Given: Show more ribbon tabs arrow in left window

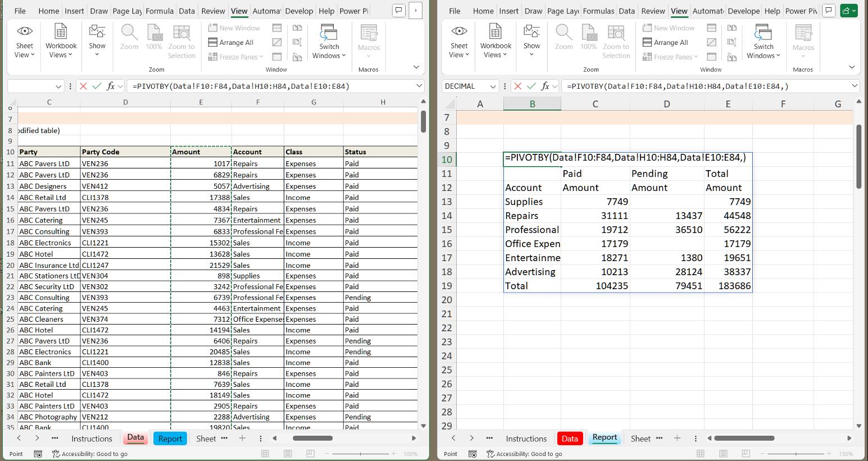Looking at the screenshot, I should pyautogui.click(x=416, y=11).
